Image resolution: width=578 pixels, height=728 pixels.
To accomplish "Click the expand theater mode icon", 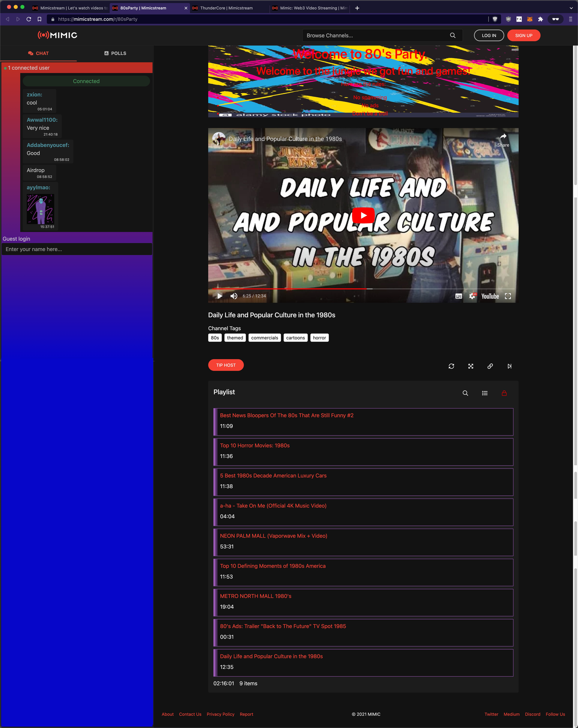I will point(471,366).
